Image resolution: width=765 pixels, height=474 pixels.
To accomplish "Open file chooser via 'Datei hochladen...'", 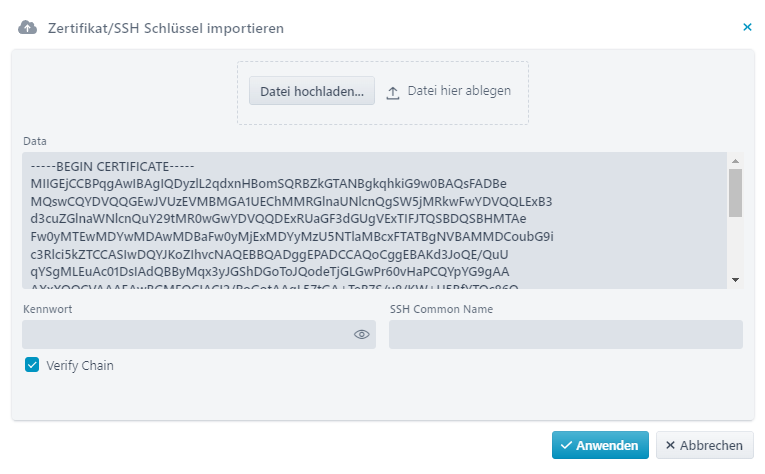I will [312, 91].
